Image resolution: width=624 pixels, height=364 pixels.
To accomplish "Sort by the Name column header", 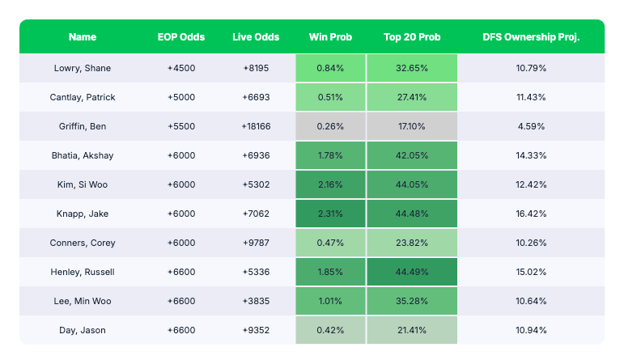I will [82, 37].
